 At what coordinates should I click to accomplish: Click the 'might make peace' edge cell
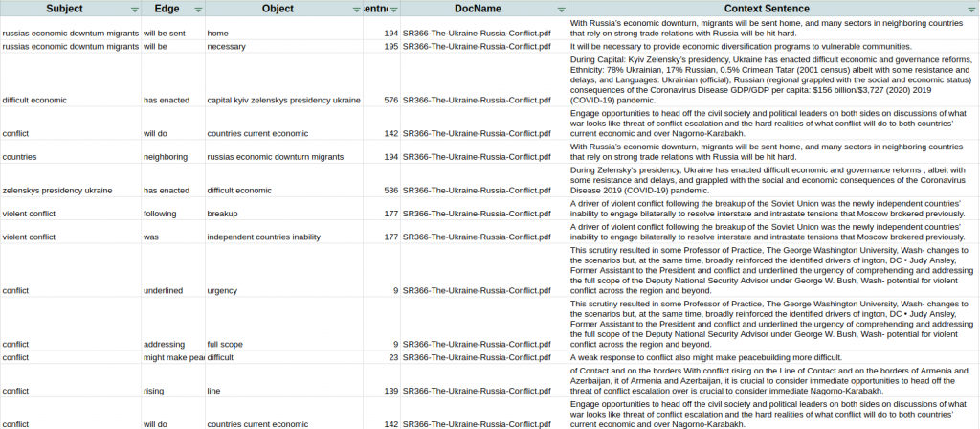(172, 357)
